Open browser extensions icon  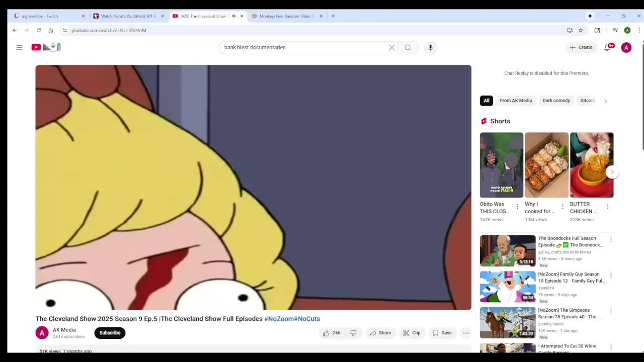tap(597, 30)
